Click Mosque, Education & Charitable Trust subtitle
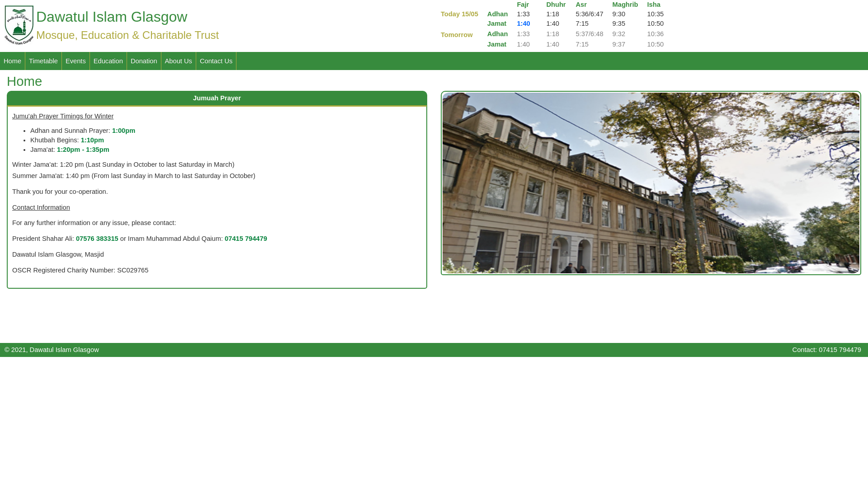 pos(127,35)
